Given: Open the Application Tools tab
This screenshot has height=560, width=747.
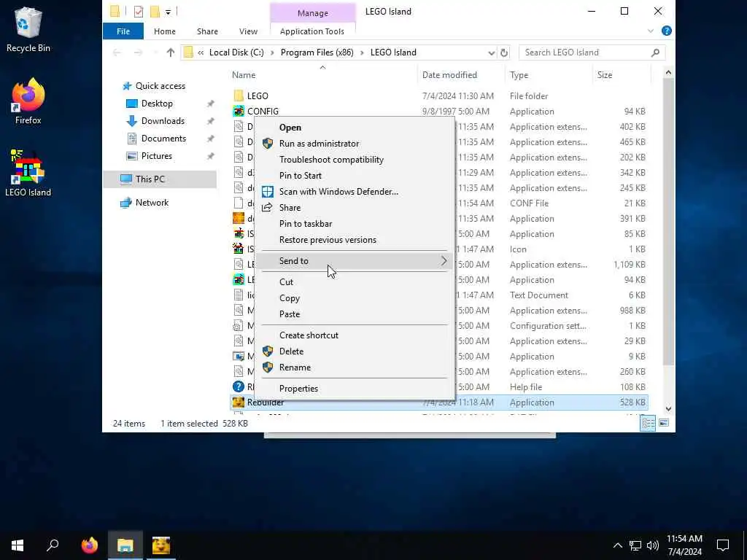Looking at the screenshot, I should tap(312, 31).
